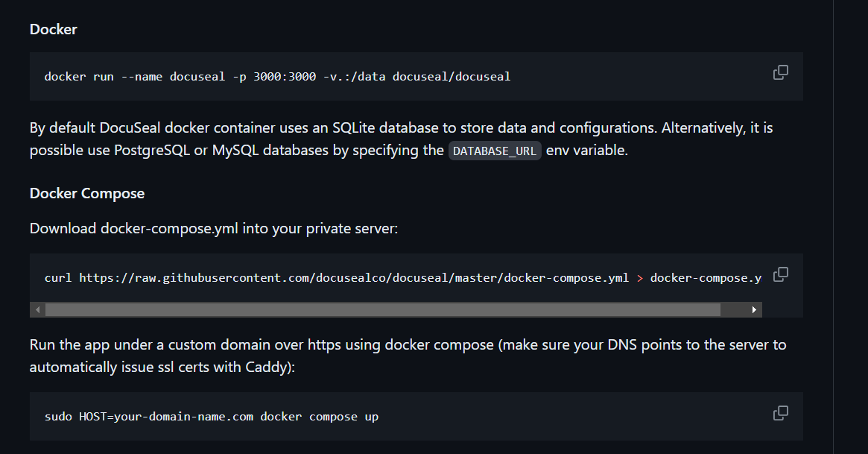Click the docuseal/docuseal image name
This screenshot has width=868, height=454.
(452, 76)
